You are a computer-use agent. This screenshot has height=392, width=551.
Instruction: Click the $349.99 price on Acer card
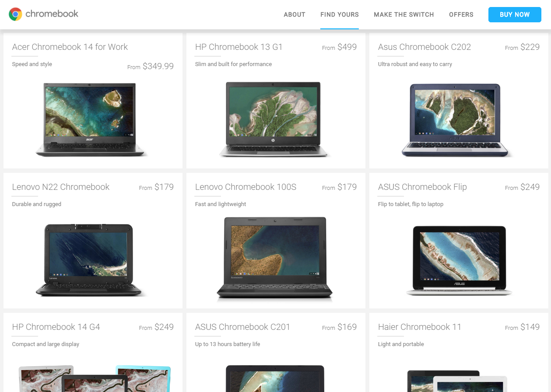point(158,66)
